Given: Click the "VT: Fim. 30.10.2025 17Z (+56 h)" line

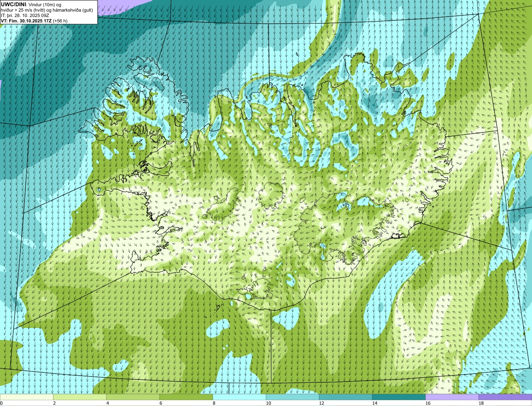Looking at the screenshot, I should (34, 20).
